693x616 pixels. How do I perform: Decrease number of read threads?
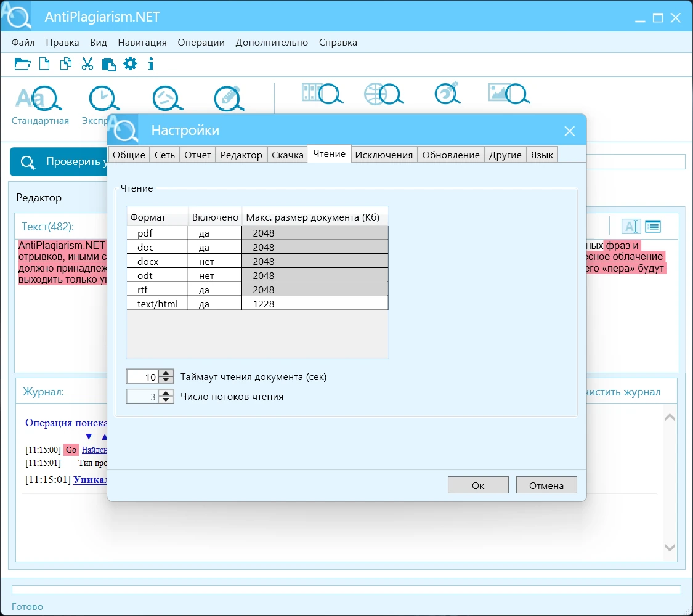(x=166, y=400)
